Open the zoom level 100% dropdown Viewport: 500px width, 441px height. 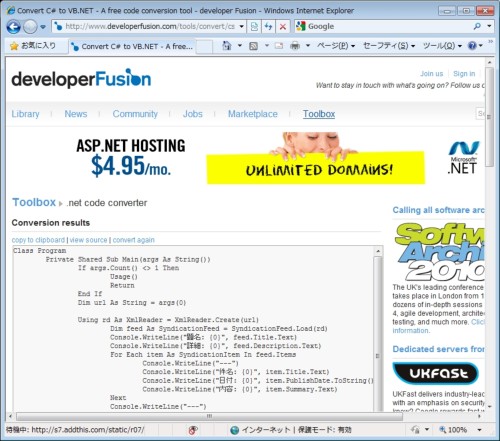[479, 430]
